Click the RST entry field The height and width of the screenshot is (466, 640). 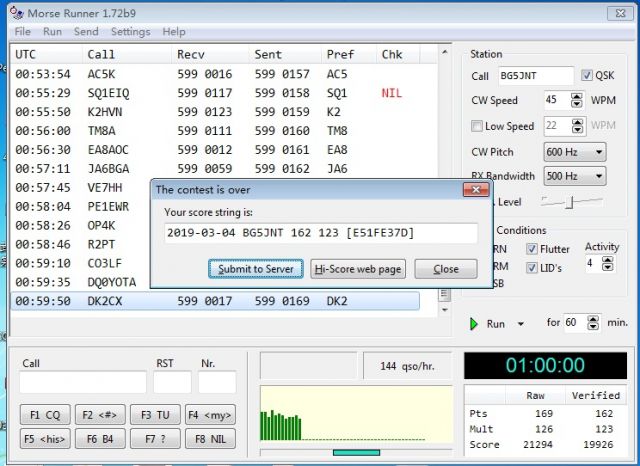coord(172,382)
